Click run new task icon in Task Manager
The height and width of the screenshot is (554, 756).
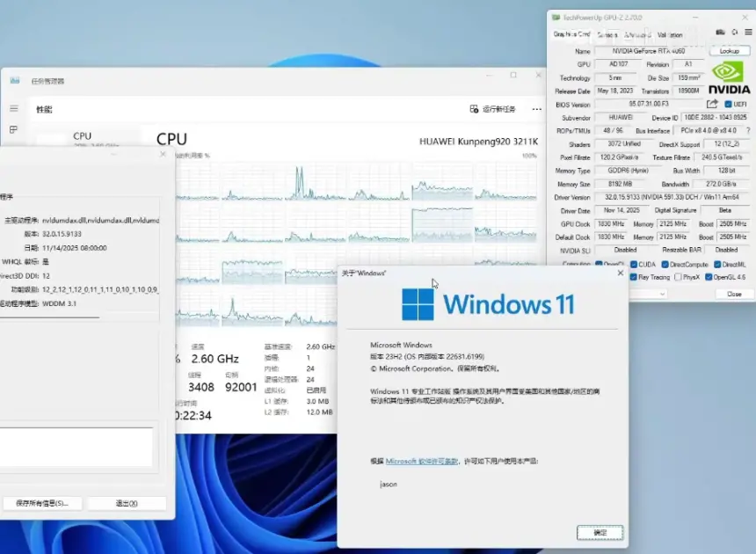coord(474,109)
